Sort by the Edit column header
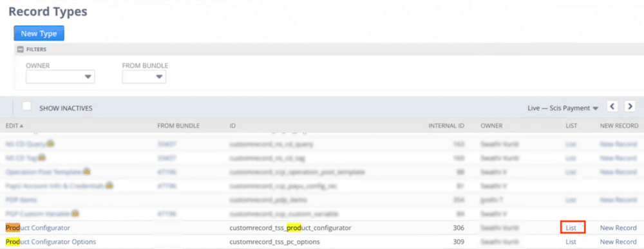Viewport: 644px width, 249px height. pos(14,126)
